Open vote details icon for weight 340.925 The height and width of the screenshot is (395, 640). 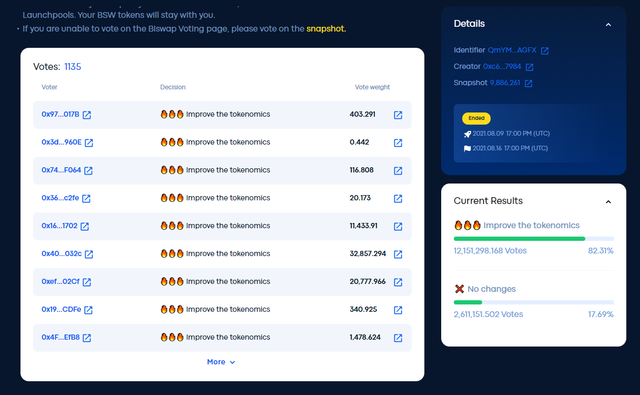[x=398, y=310]
